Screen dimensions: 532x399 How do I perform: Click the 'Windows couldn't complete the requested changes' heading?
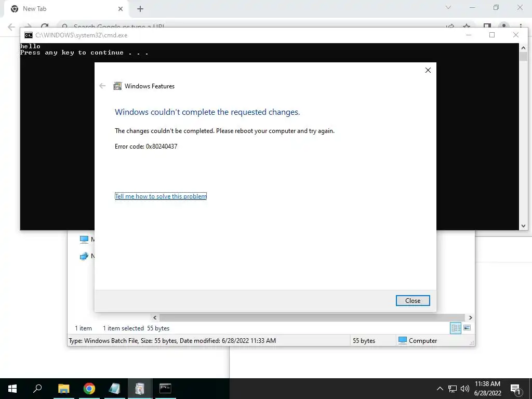pyautogui.click(x=207, y=112)
